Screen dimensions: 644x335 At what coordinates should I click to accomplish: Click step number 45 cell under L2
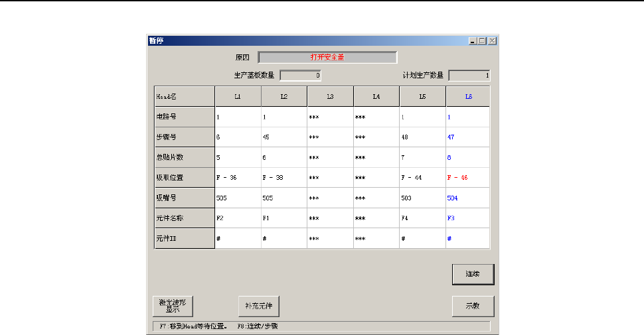[284, 137]
